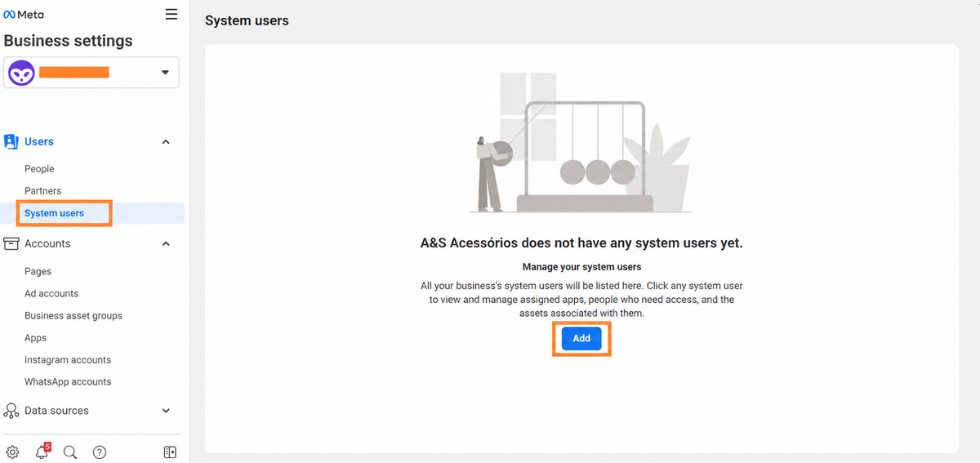
Task: Click the Accounts section icon
Action: tap(11, 243)
